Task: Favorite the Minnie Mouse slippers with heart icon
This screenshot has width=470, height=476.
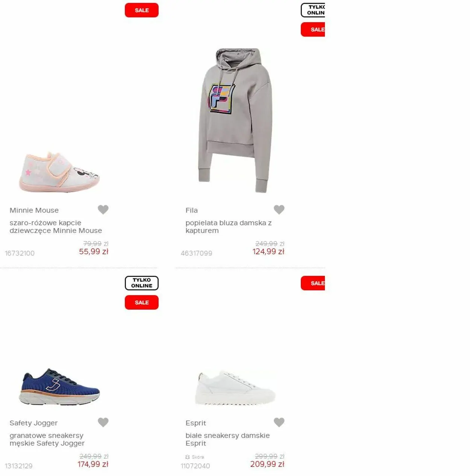Action: 103,210
